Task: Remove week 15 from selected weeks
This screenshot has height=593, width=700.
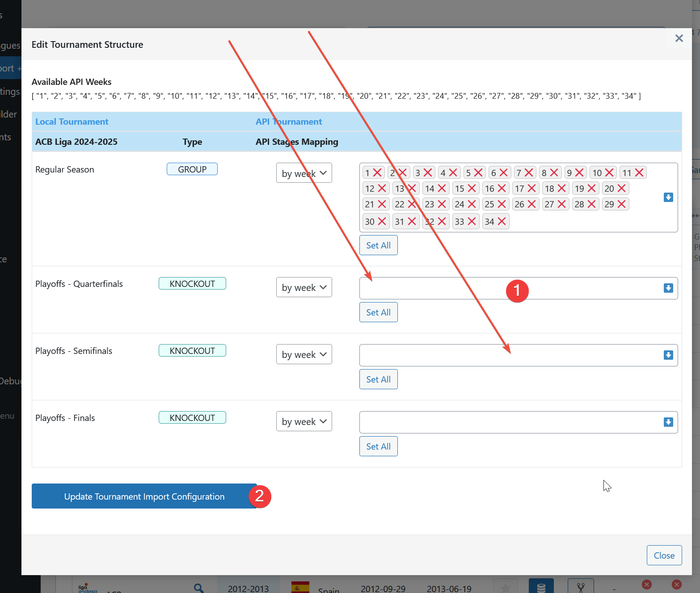Action: pyautogui.click(x=472, y=188)
